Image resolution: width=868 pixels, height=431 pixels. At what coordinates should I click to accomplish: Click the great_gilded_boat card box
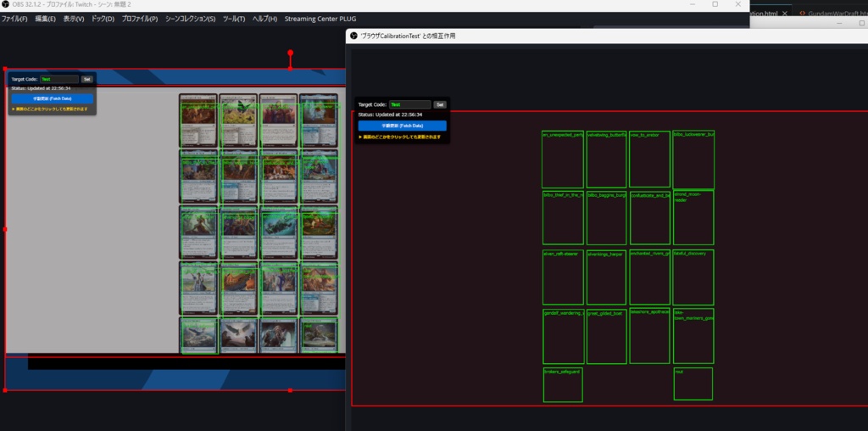pyautogui.click(x=606, y=336)
